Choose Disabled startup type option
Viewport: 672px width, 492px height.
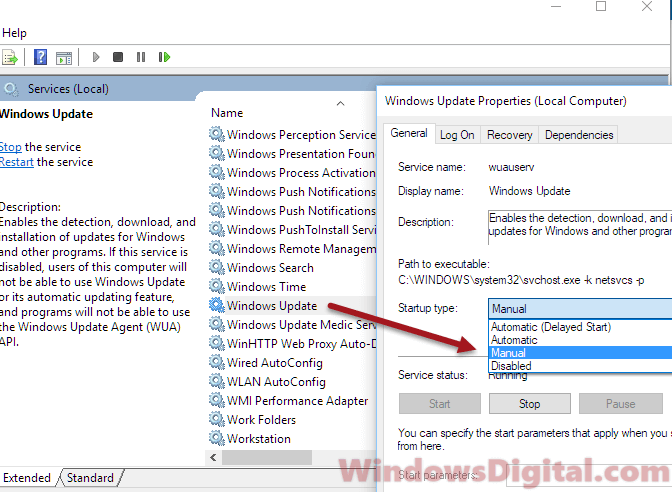pyautogui.click(x=580, y=366)
